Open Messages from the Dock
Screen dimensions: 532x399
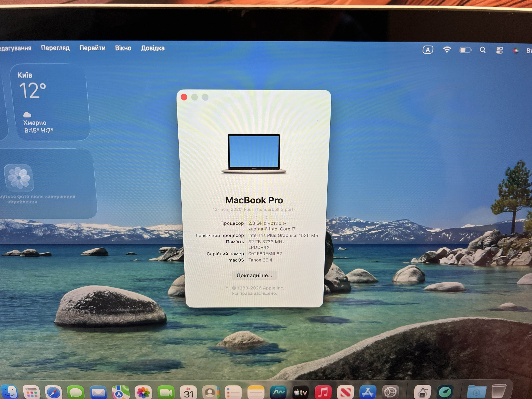(76, 392)
